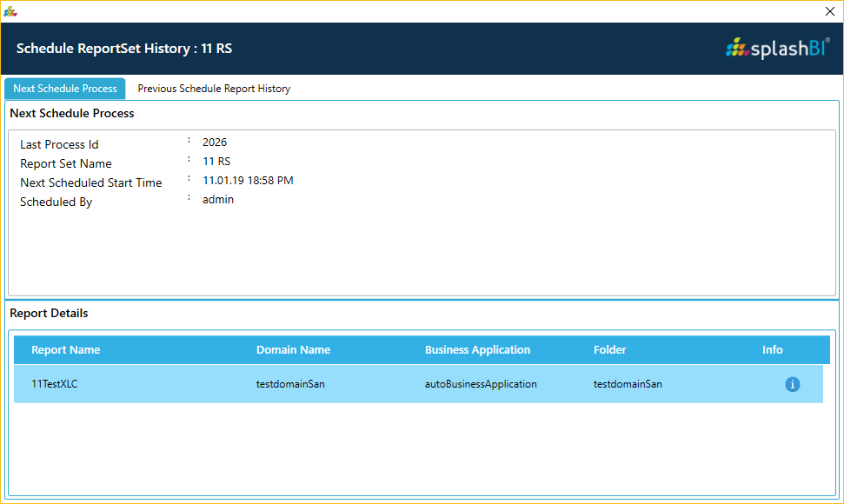This screenshot has width=844, height=504.
Task: Select the testdomainSan domain name cell
Action: coord(290,384)
